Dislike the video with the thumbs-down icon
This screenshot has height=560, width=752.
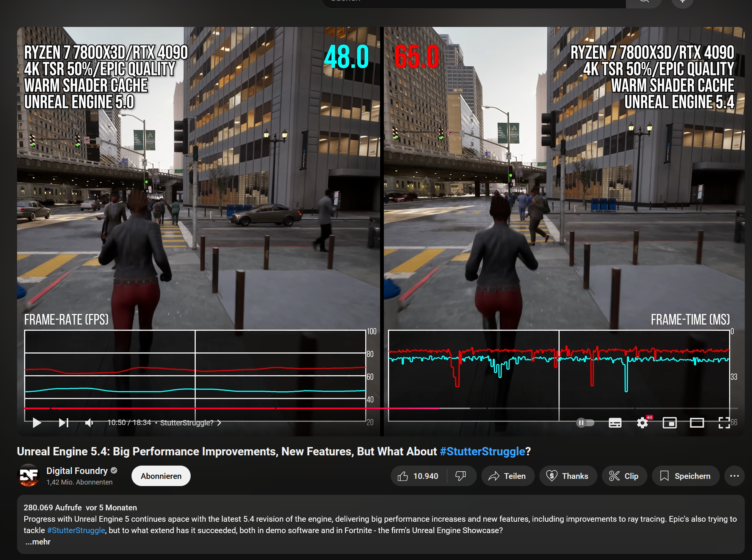point(461,476)
